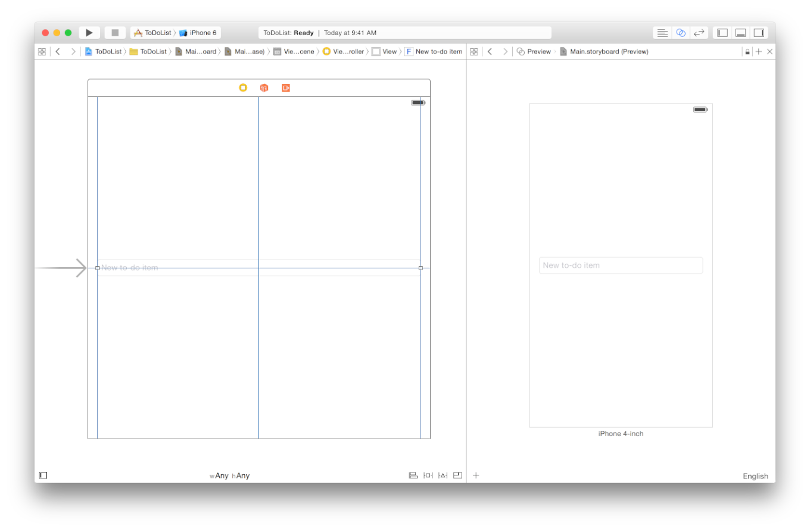Open the wAny hAny size class selector
810x532 pixels.
tap(229, 475)
